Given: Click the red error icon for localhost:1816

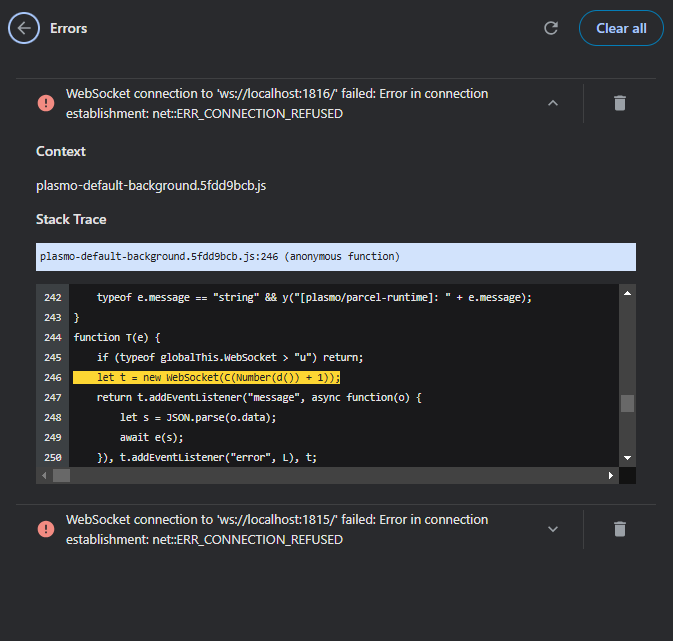Looking at the screenshot, I should point(46,103).
